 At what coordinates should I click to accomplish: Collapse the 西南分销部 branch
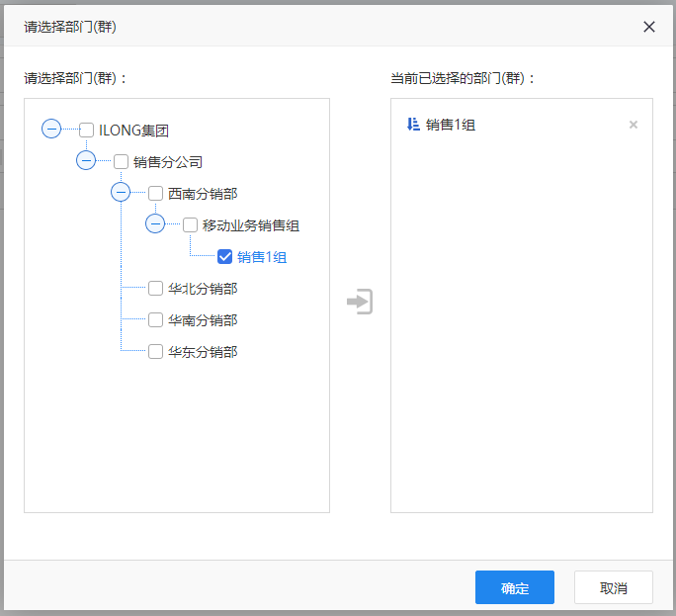121,192
